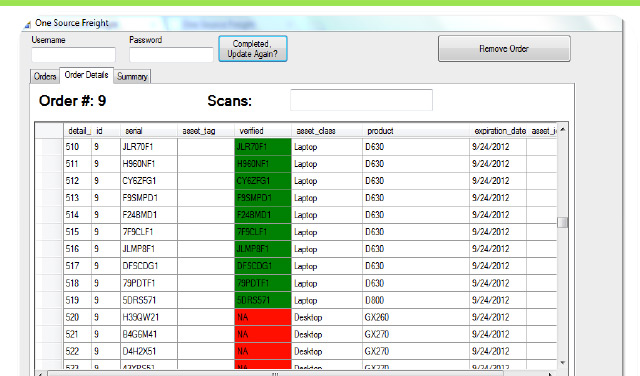Click the scroll up arrow in table
Viewport: 640px width, 376px height.
(x=563, y=130)
